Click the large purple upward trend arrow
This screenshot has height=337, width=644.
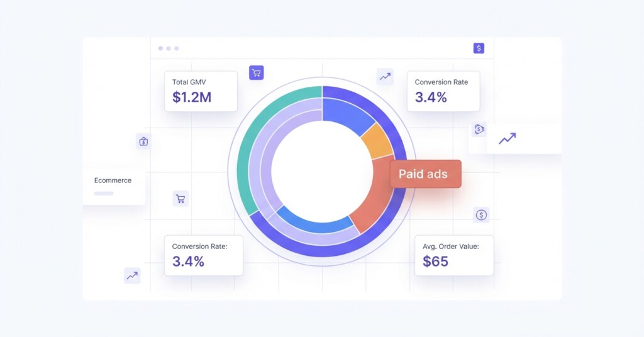[x=508, y=139]
